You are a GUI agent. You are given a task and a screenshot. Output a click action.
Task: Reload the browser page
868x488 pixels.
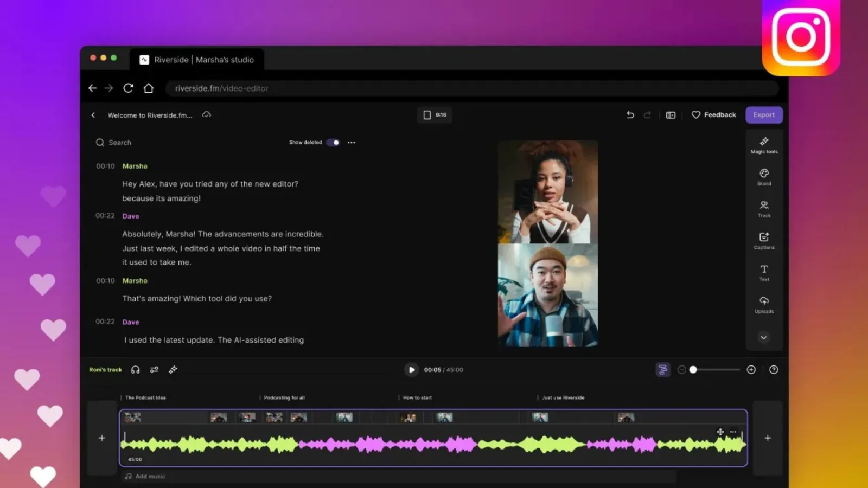tap(128, 88)
